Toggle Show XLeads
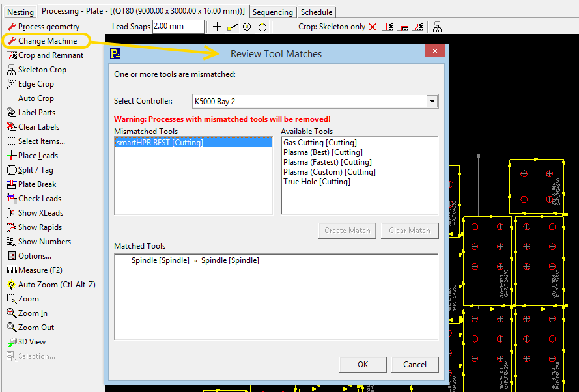This screenshot has width=579, height=392. (35, 213)
